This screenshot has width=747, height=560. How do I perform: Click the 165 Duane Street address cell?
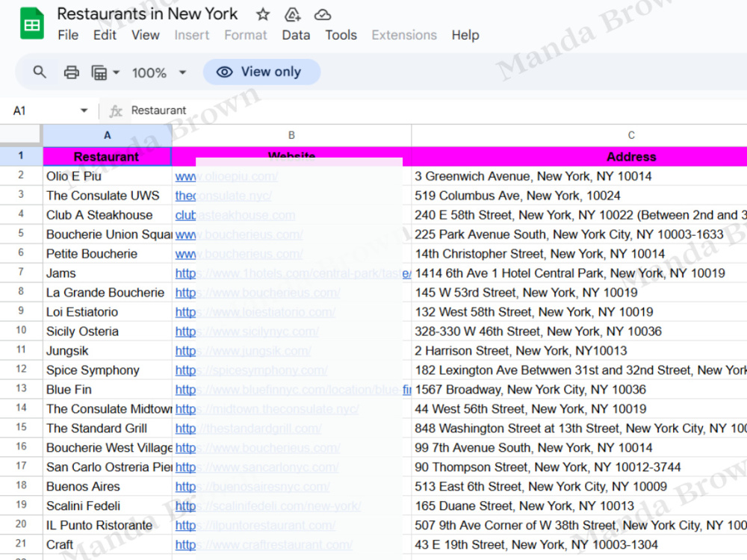580,506
